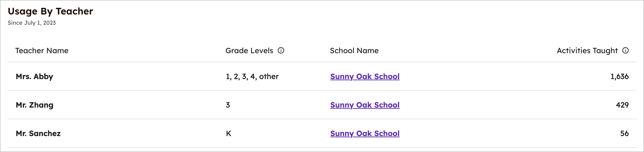Click the 429 activities taught count
The image size is (644, 152).
point(622,105)
